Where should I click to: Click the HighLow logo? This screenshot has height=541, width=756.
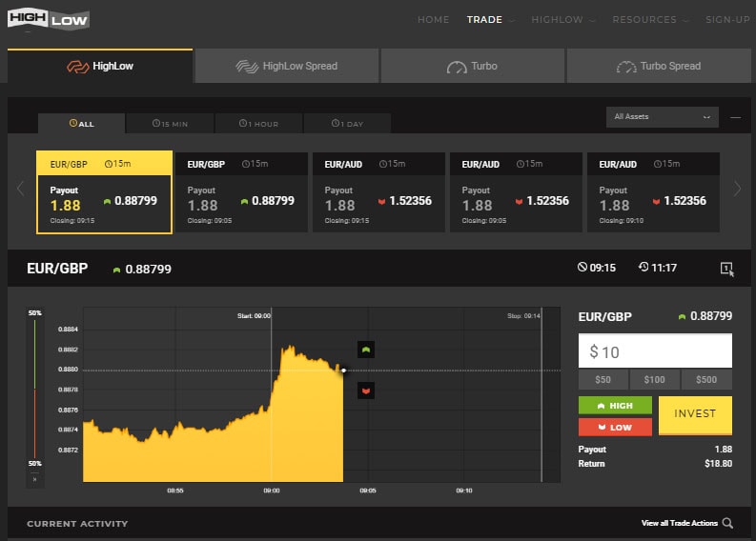coord(49,19)
